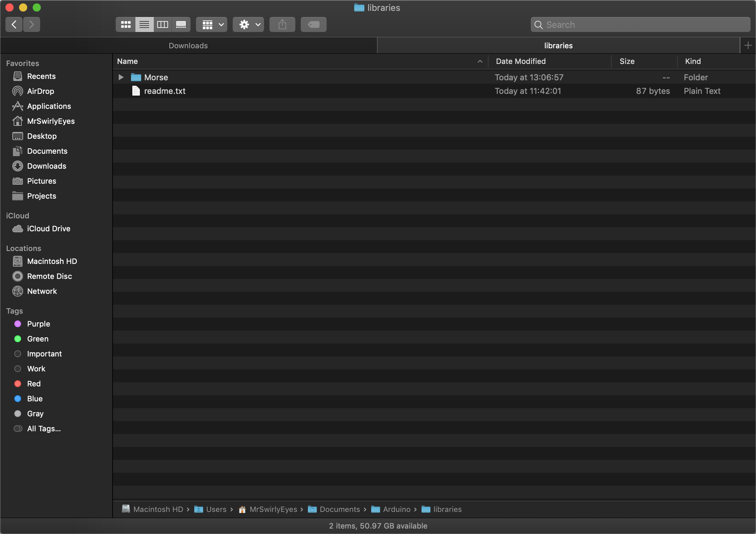
Task: Filter by the Purple tag
Action: click(x=38, y=324)
